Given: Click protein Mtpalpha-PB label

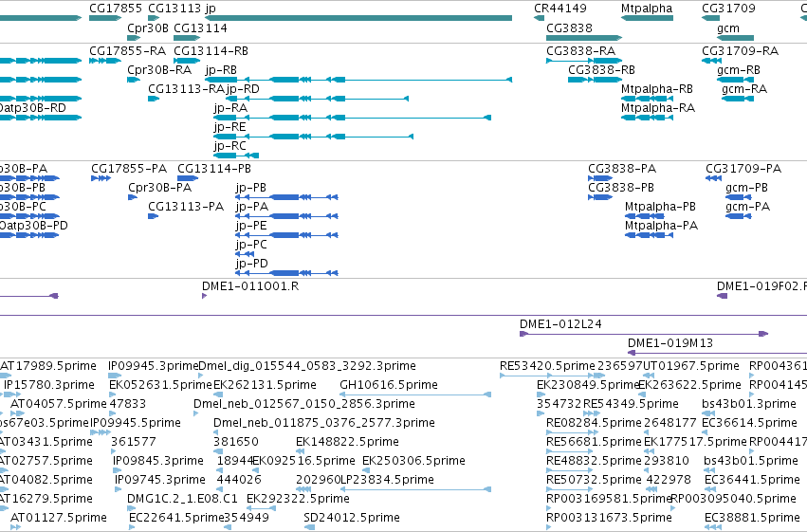Looking at the screenshot, I should [660, 207].
